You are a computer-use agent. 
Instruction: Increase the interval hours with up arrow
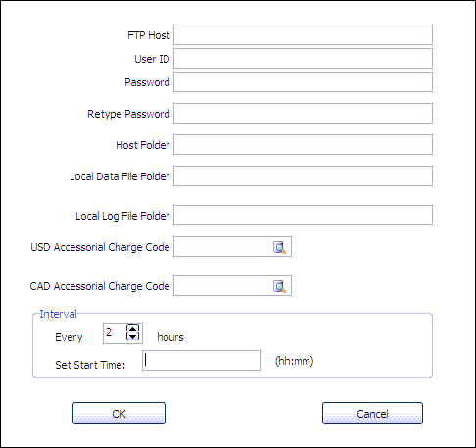[132, 328]
